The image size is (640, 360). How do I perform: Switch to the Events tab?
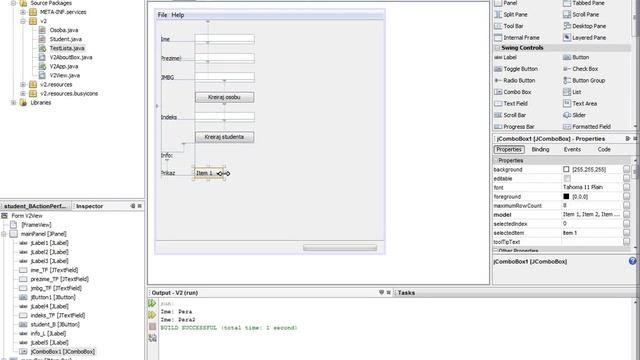click(572, 149)
